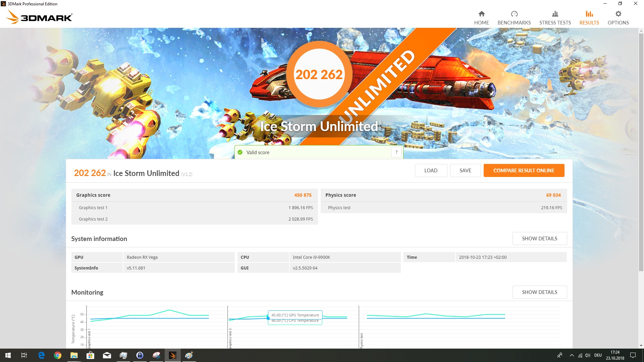The height and width of the screenshot is (362, 644).
Task: Launch KeePass from the taskbar
Action: click(140, 356)
